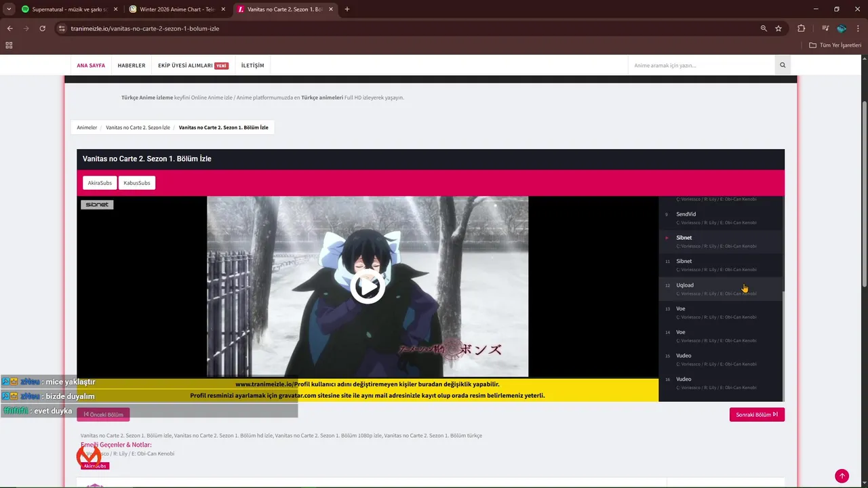Open the zoom icon in the address bar
The image size is (868, 488).
point(764,28)
